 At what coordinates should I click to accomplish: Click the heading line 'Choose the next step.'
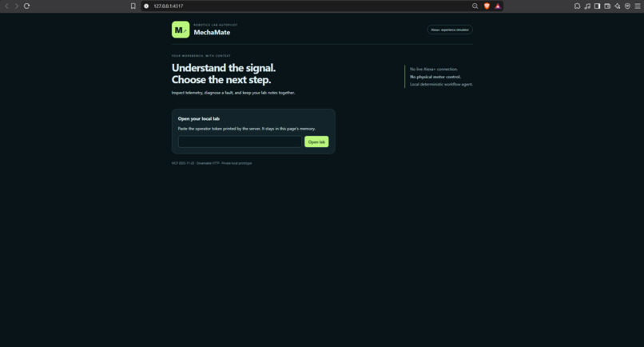(221, 80)
